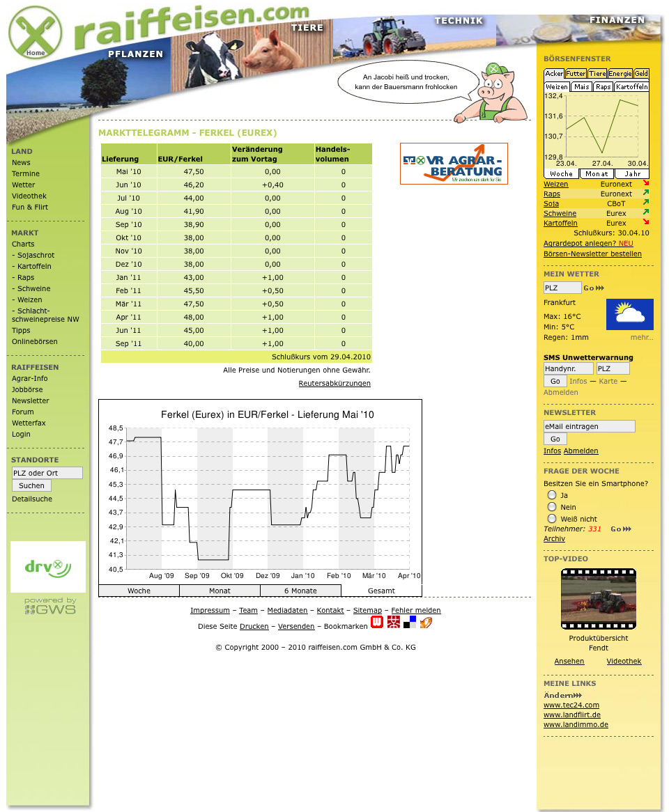669x812 pixels.
Task: Open the orange bookmark icon in the footer
Action: coord(426,622)
